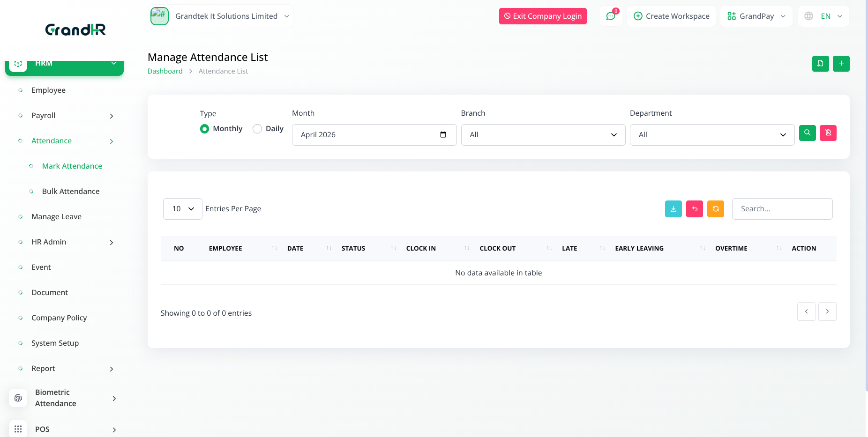Open Bulk Attendance in sidebar
This screenshot has height=437, width=868.
pyautogui.click(x=71, y=191)
